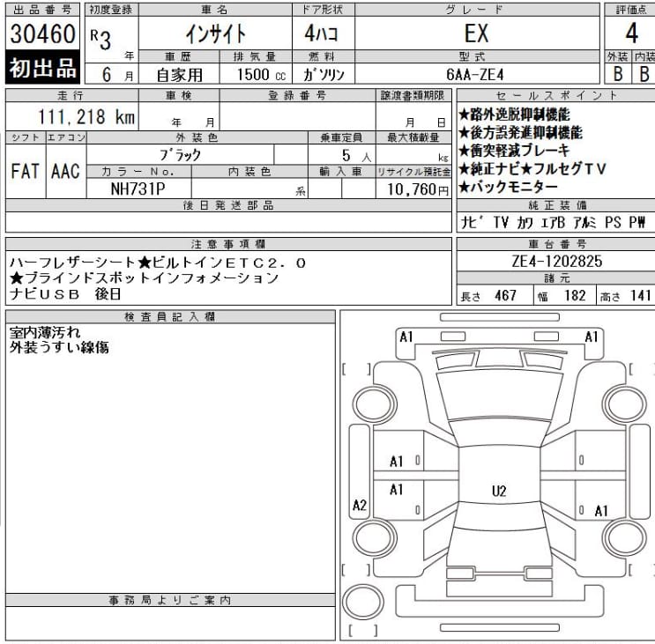This screenshot has width=655, height=644.
Task: Click the 後日発送部品 header
Action: coord(228,205)
